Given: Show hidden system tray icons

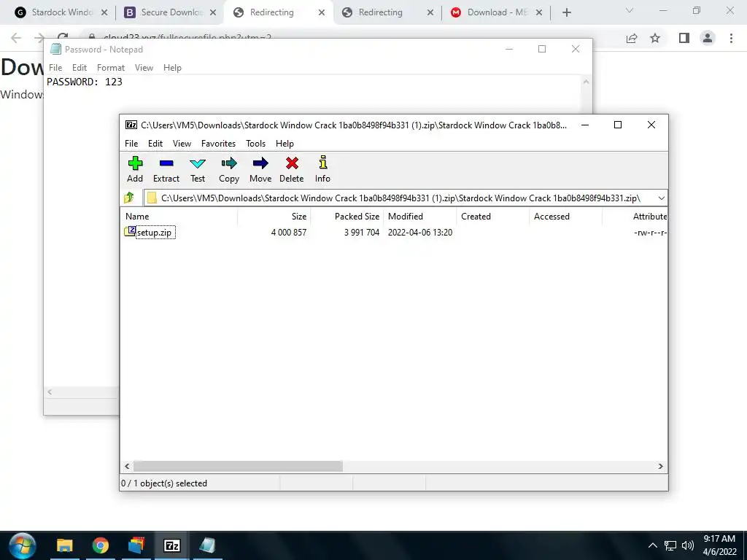Looking at the screenshot, I should coord(653,545).
